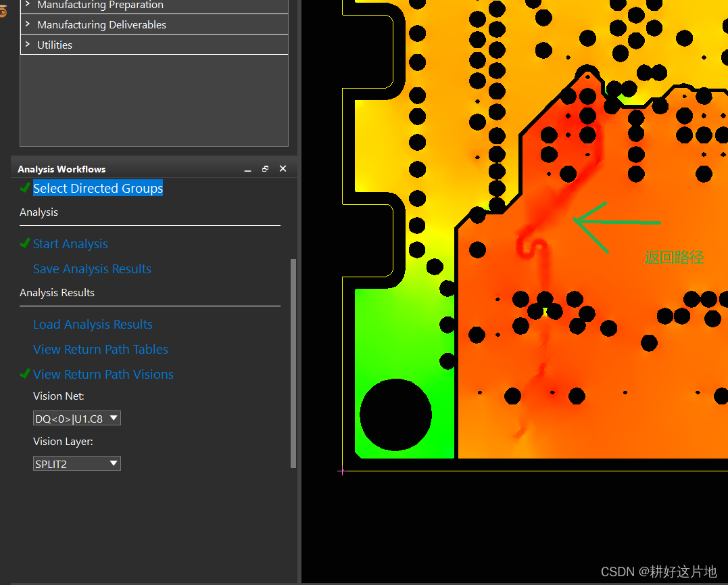728x585 pixels.
Task: Click Save Analysis Results
Action: coord(92,268)
